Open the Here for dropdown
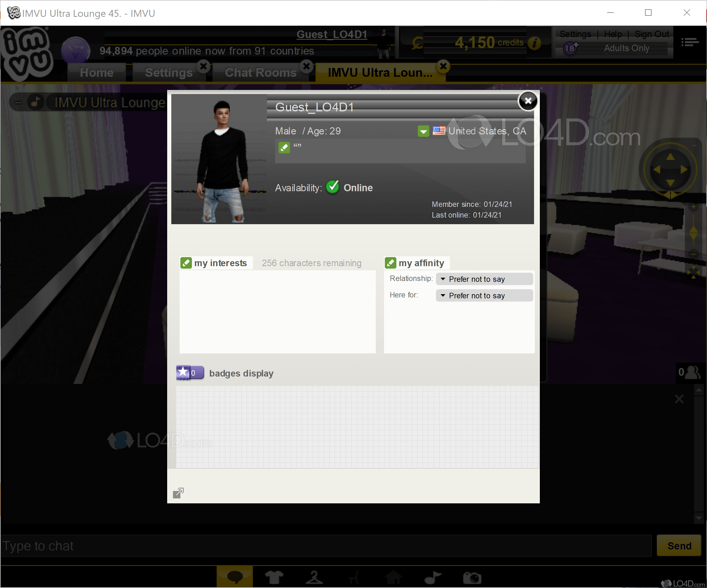The image size is (707, 588). pyautogui.click(x=484, y=295)
